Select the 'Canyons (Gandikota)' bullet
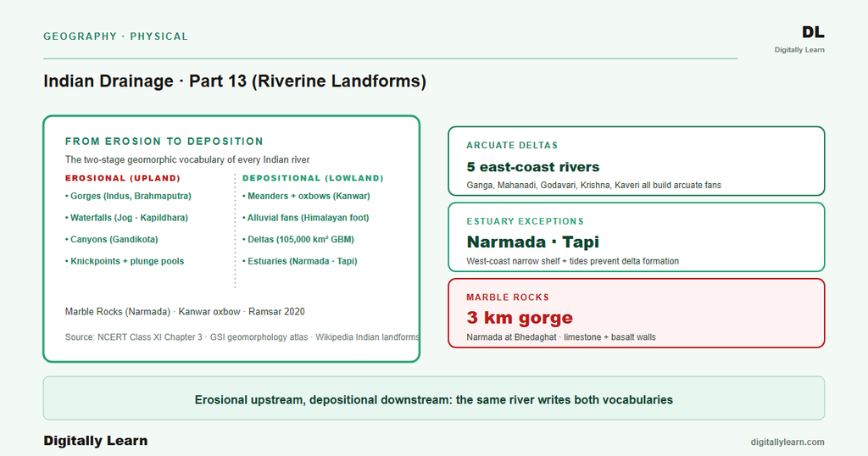The height and width of the screenshot is (456, 868). [111, 239]
